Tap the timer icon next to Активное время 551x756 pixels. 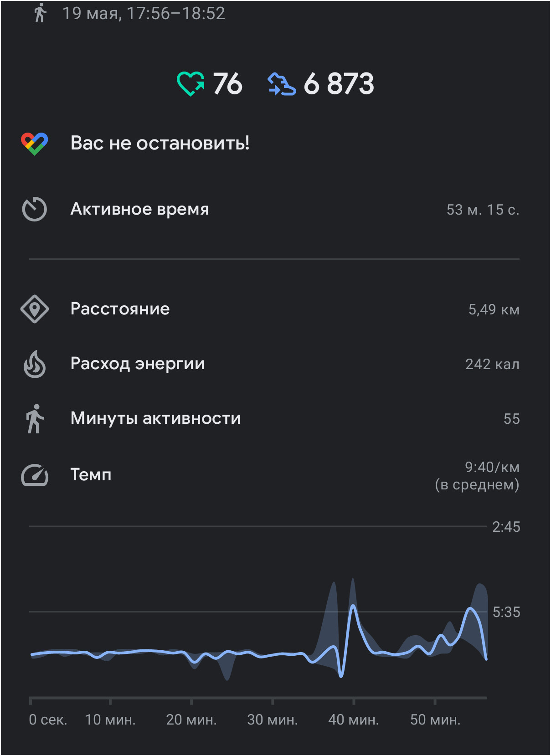pos(35,209)
